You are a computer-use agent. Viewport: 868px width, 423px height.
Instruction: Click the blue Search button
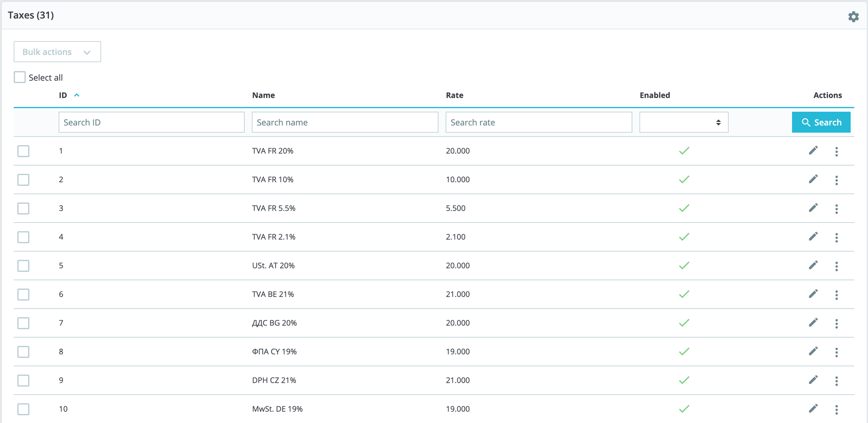(821, 122)
